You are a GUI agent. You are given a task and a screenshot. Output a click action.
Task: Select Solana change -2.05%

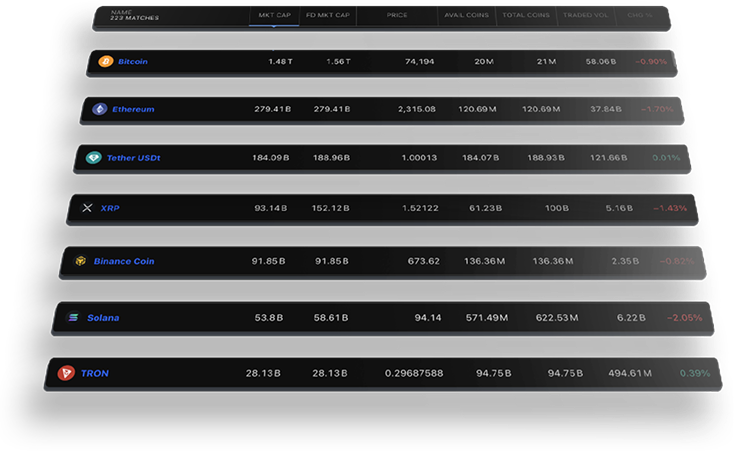pos(684,318)
